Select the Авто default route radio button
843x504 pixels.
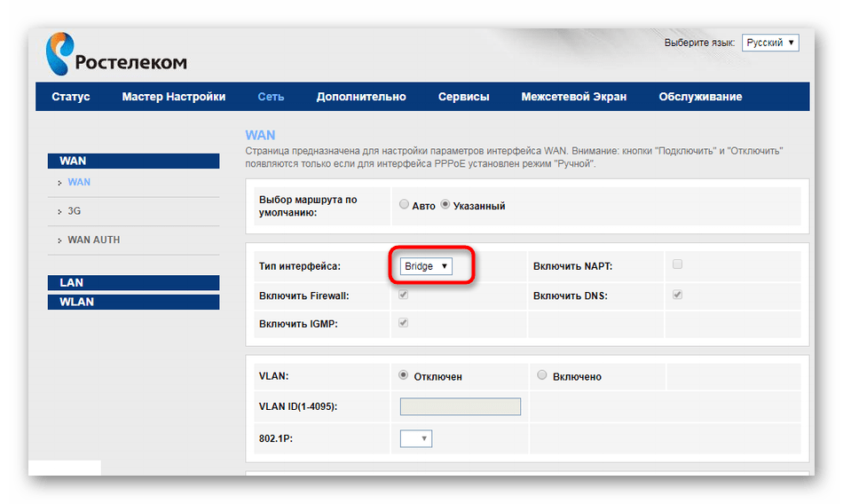pyautogui.click(x=404, y=204)
